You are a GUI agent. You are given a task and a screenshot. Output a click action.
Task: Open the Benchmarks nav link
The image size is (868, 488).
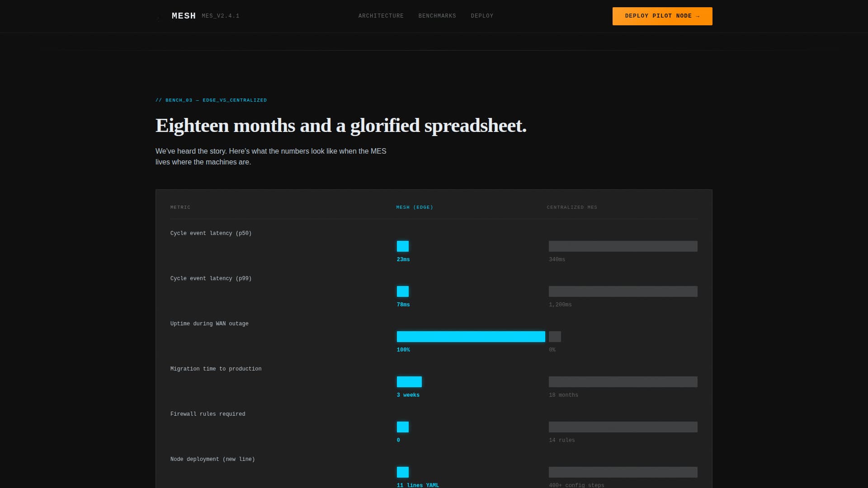437,16
